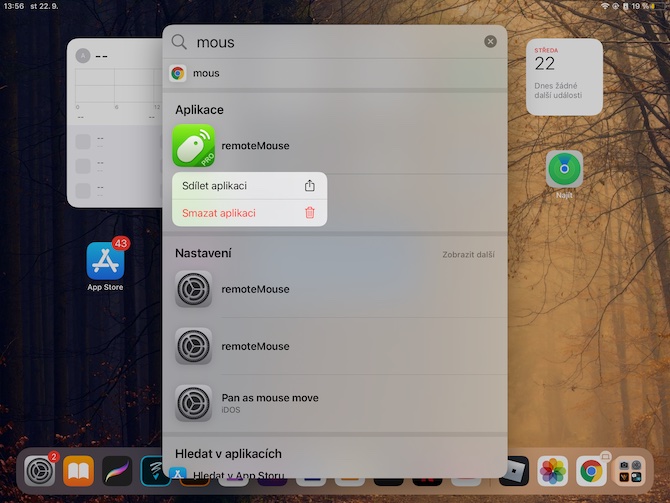This screenshot has width=670, height=503.
Task: Clear the search field with X button
Action: pyautogui.click(x=490, y=41)
